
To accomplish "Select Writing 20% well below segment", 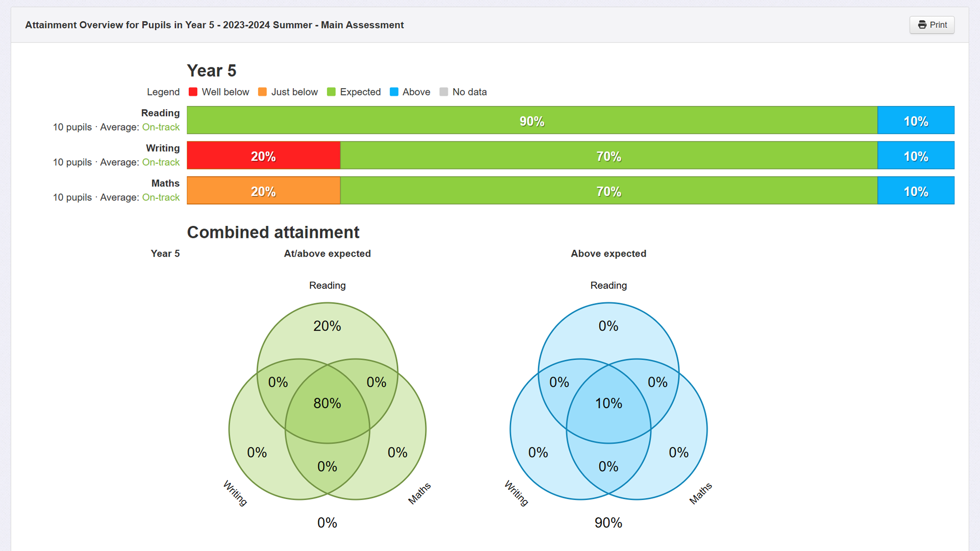I will point(263,156).
